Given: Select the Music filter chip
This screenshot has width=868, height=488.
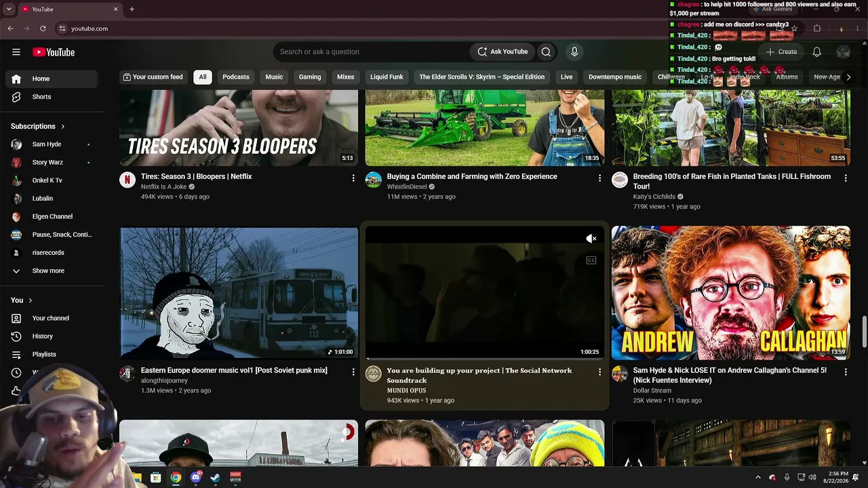Looking at the screenshot, I should [x=274, y=77].
